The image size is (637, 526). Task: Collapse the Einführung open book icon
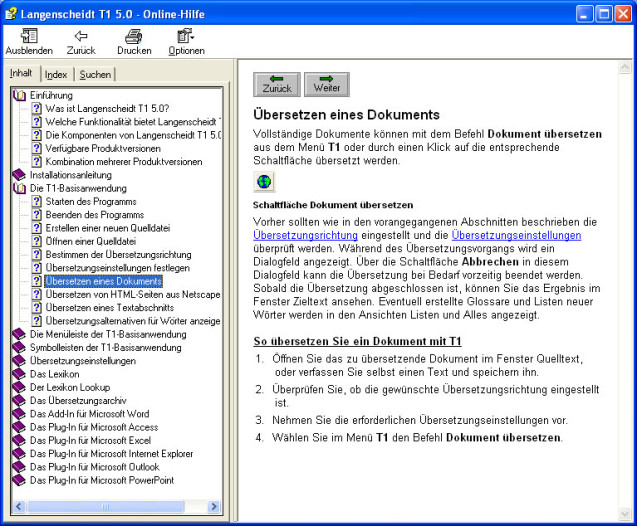[x=20, y=95]
